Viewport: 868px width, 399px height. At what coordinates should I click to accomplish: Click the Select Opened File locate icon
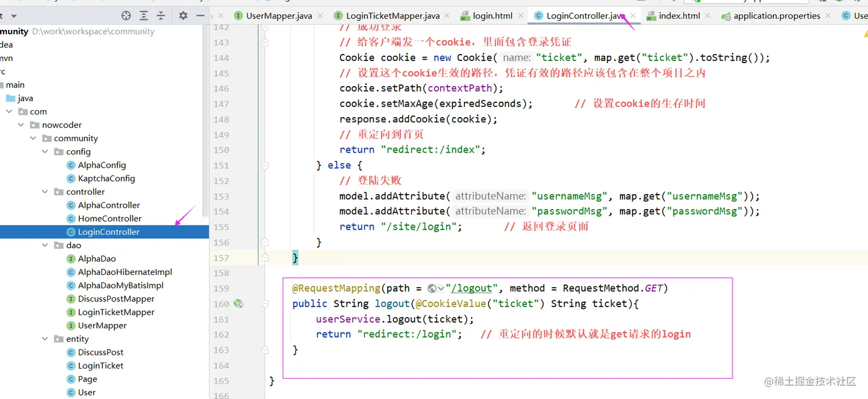(126, 16)
